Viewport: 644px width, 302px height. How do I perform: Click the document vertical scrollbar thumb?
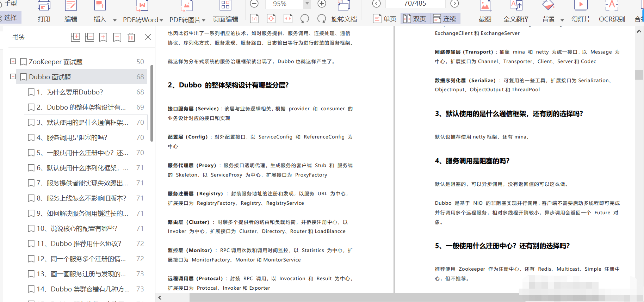pyautogui.click(x=639, y=75)
